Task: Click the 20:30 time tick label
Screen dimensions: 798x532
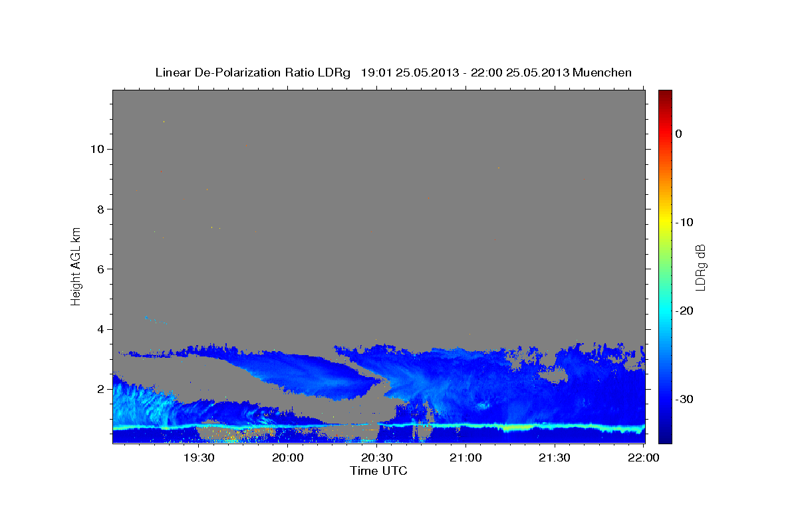Action: tap(376, 458)
